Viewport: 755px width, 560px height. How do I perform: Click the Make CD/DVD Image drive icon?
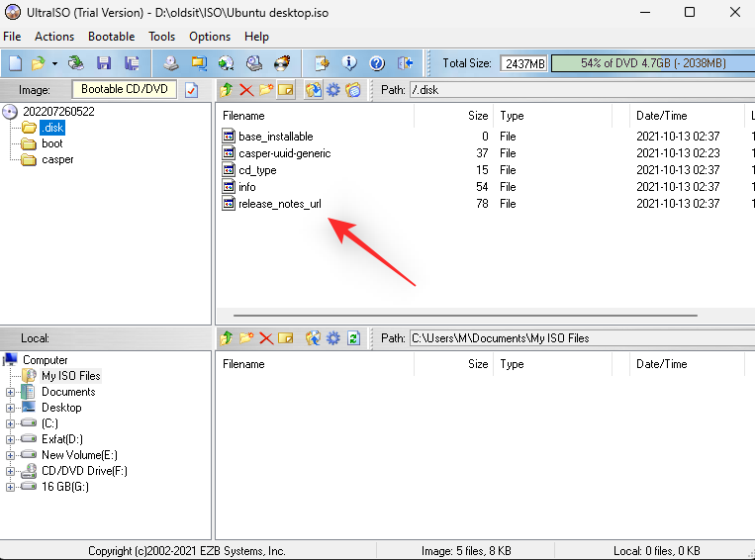(x=171, y=63)
